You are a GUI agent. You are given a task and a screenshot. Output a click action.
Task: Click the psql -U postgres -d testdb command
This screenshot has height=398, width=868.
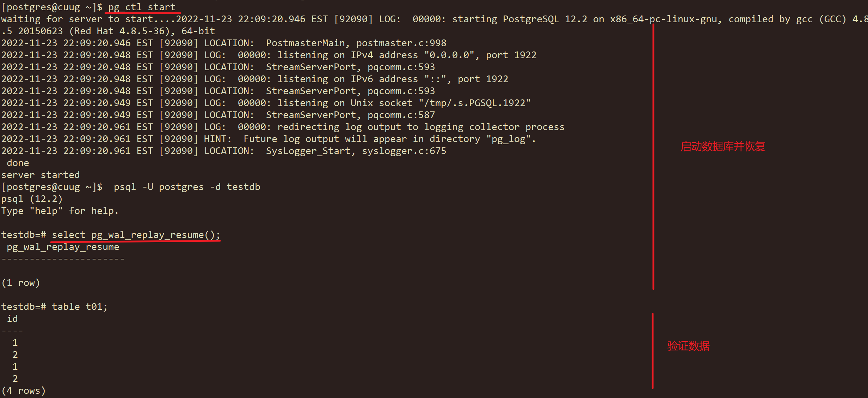[x=187, y=187]
